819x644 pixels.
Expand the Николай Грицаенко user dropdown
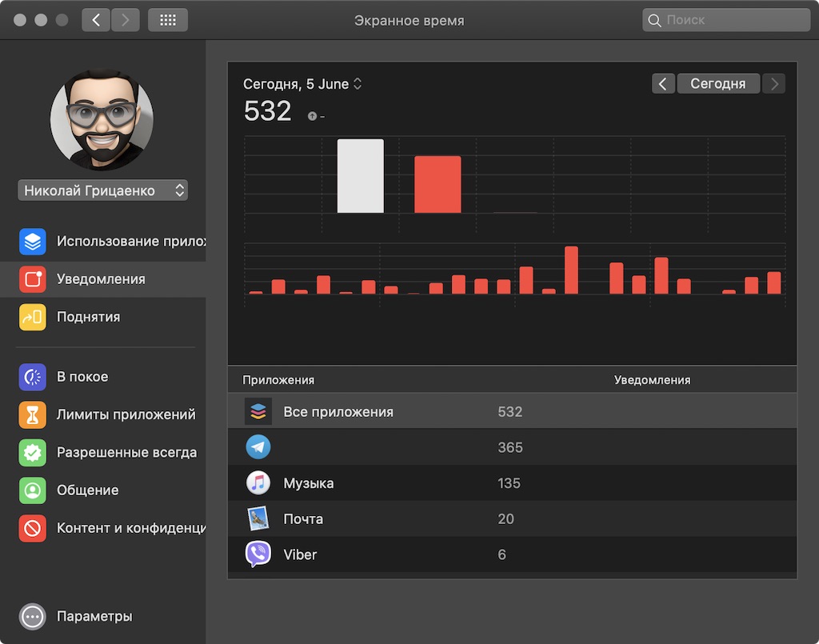103,190
